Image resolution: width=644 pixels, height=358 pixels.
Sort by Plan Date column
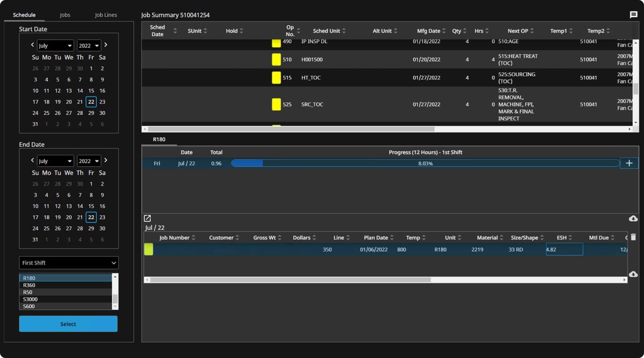392,238
